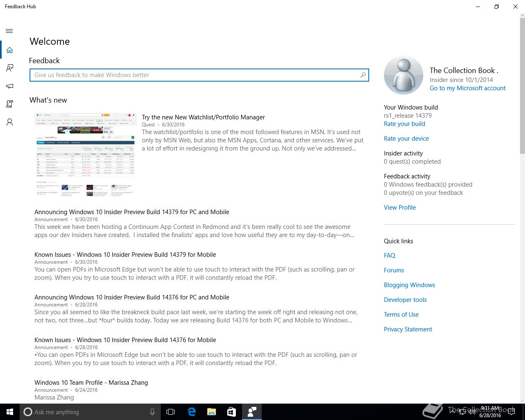Open Action Center notifications icon
Image resolution: width=525 pixels, height=420 pixels.
(x=511, y=412)
